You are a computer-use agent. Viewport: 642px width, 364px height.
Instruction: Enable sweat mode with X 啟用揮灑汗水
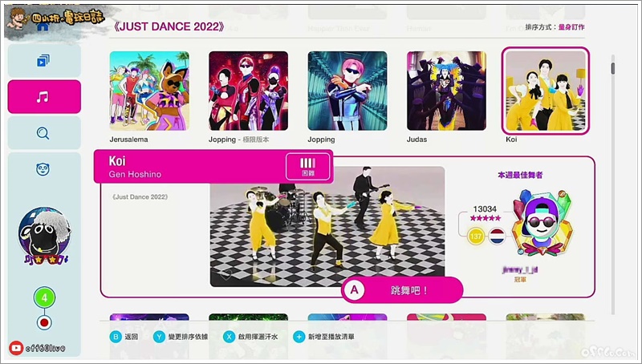click(x=250, y=337)
